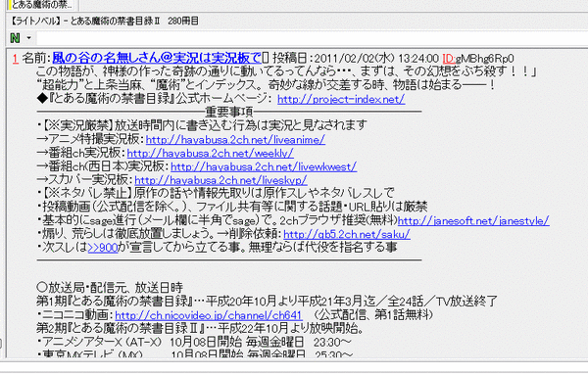Click the 重要事項 heading text
Viewport: 588px width, 374px height.
point(229,112)
